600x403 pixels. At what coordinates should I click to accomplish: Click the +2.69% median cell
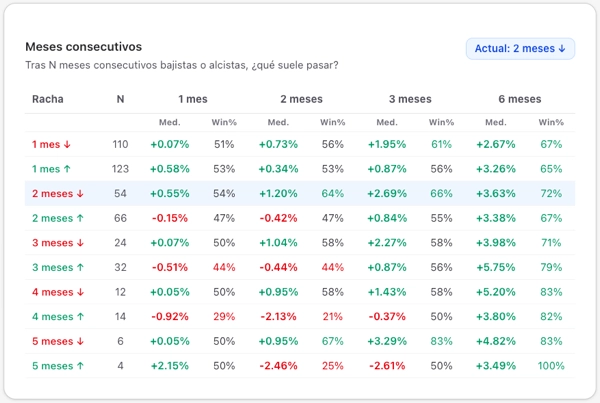click(x=387, y=193)
